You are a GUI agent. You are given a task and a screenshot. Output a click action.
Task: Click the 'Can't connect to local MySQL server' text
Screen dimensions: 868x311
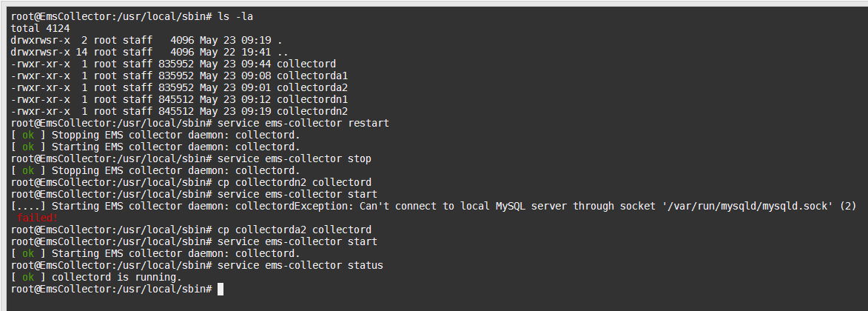(x=463, y=207)
